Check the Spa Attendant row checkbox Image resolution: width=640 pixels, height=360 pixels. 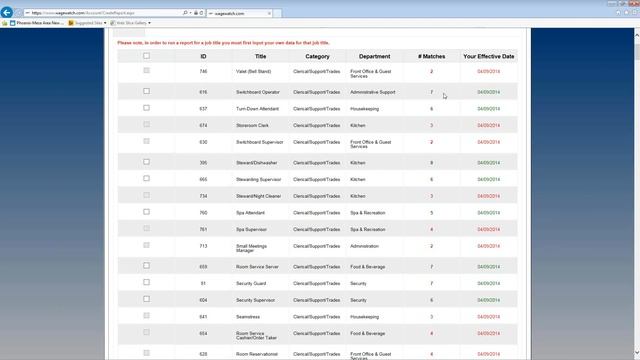147,212
